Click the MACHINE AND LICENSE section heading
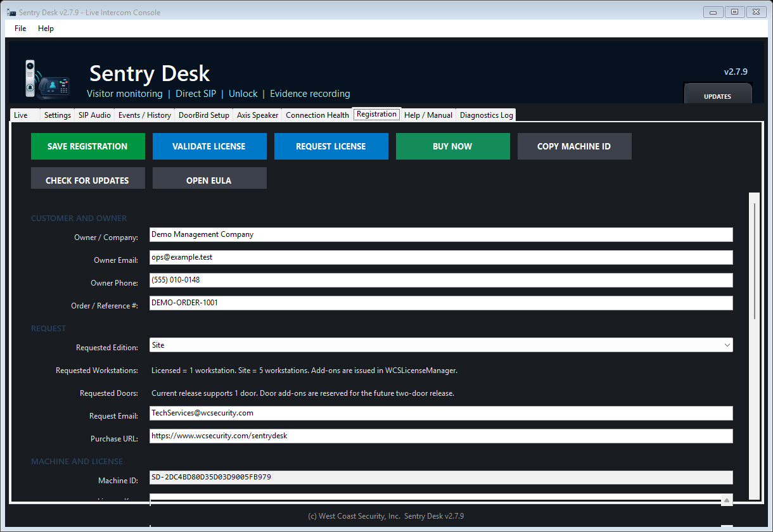This screenshot has width=773, height=532. (x=77, y=461)
